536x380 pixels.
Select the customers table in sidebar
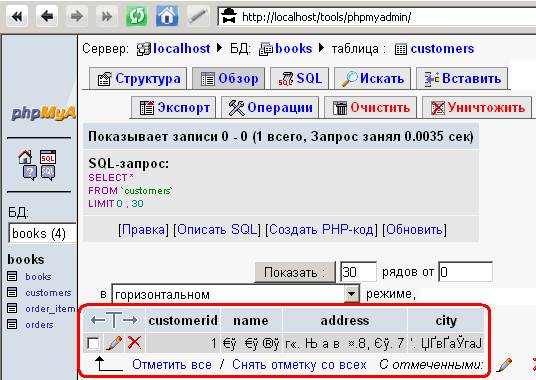coord(48,293)
